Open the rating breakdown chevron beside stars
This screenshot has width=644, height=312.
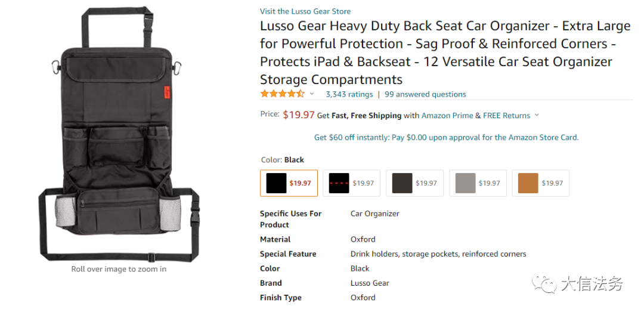pos(312,94)
